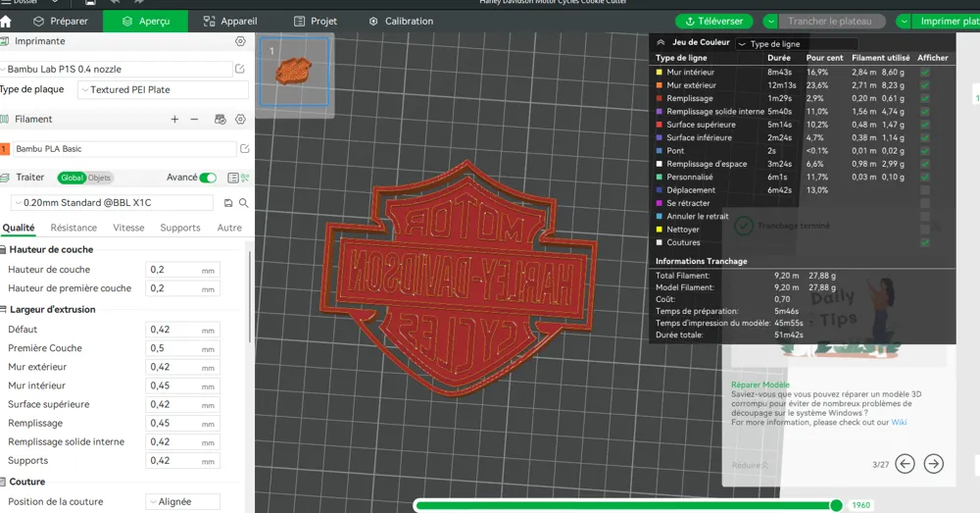Click Réduire to collapse tips
The image size is (980, 513).
750,466
